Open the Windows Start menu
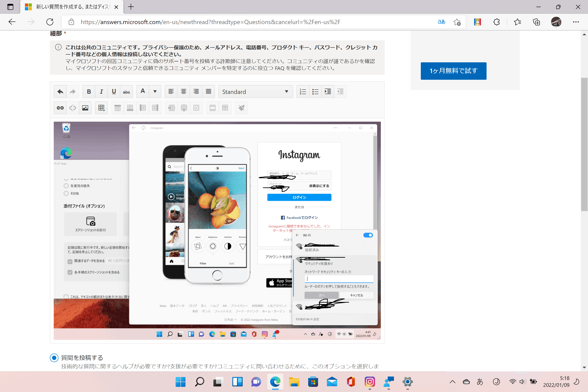Screen dimensions: 588x392 coord(181,382)
